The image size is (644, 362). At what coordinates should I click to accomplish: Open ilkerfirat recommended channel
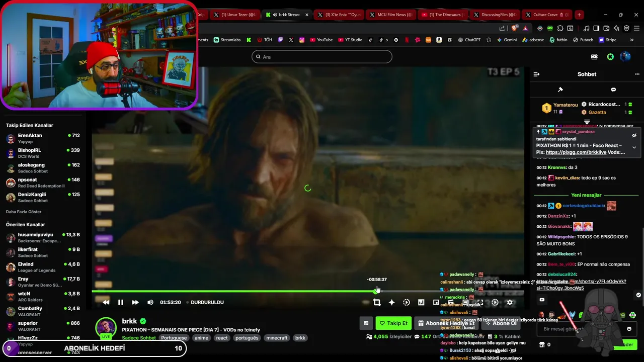click(43, 252)
